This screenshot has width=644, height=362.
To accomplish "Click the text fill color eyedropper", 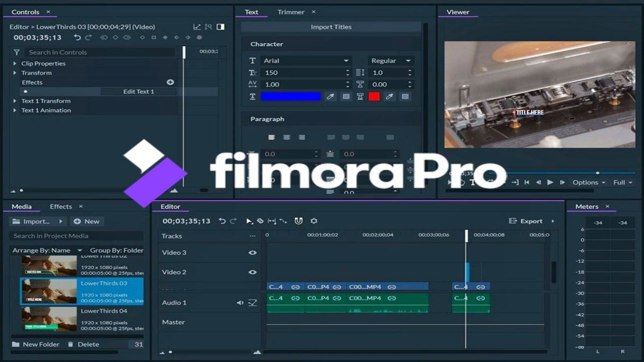I will coord(330,97).
